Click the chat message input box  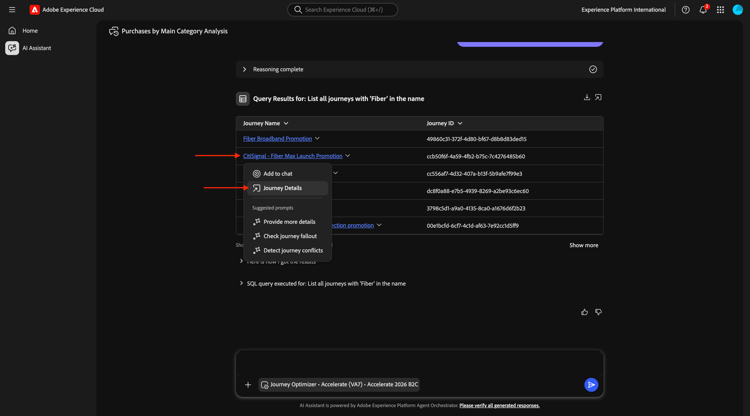419,363
